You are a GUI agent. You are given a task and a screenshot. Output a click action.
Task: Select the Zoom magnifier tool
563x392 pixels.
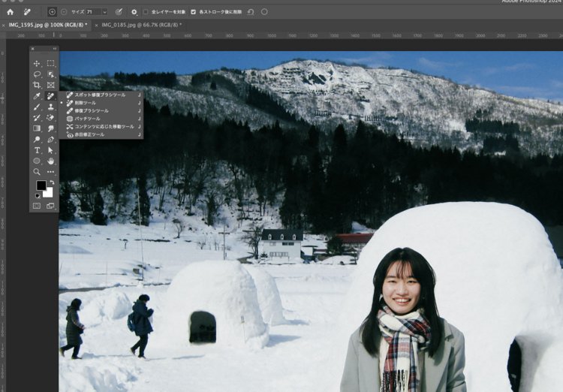37,172
